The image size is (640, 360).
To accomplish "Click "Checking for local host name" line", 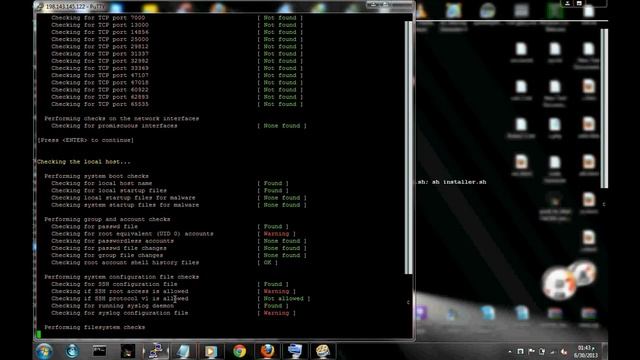I will click(x=102, y=183).
